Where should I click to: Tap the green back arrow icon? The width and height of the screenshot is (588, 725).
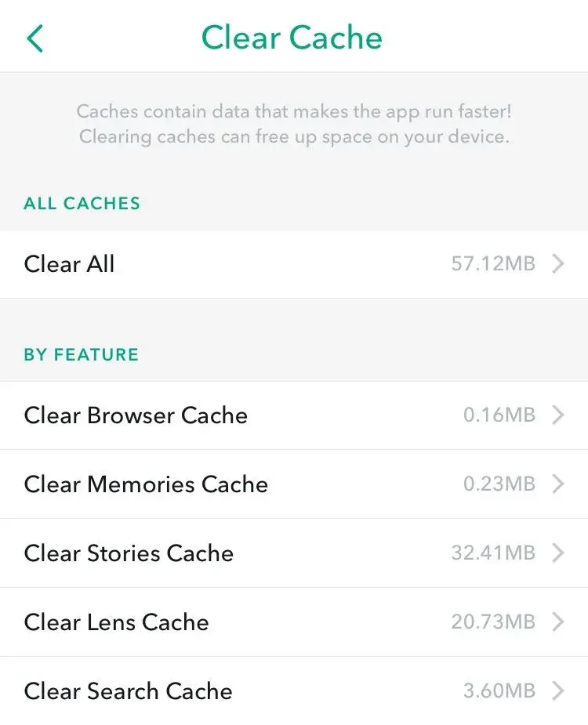(35, 38)
